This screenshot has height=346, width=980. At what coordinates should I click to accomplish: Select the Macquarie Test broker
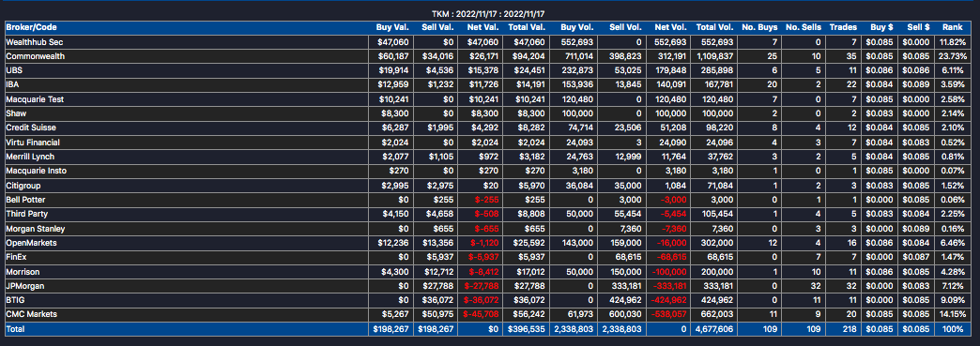coord(35,99)
